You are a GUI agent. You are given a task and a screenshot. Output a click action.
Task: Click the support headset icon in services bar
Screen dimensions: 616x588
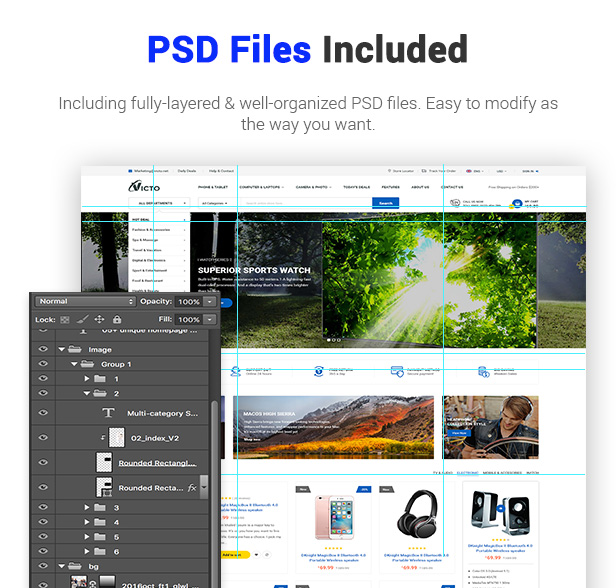click(235, 371)
